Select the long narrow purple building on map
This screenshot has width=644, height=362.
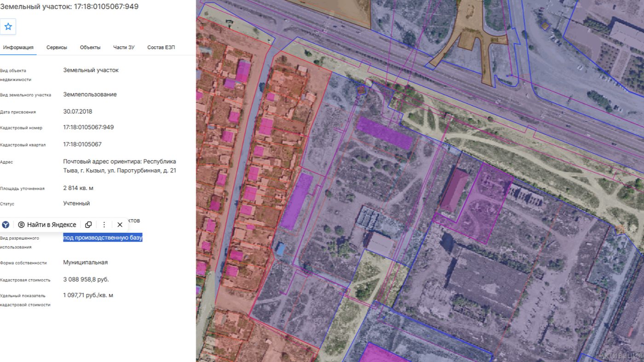click(297, 201)
